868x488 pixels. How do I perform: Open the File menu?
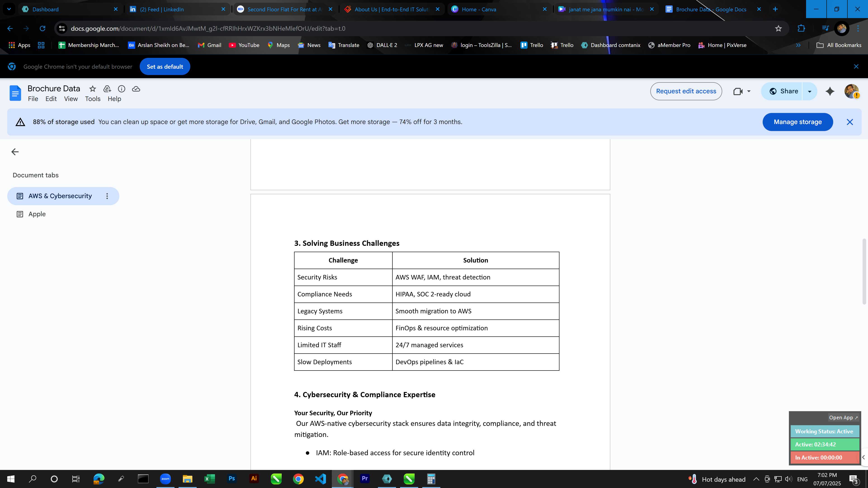click(33, 99)
